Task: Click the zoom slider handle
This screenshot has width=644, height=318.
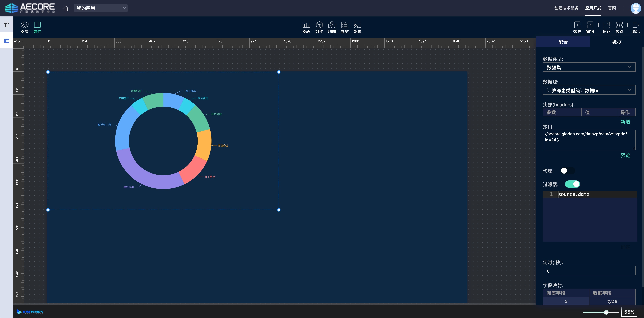Action: (x=606, y=312)
